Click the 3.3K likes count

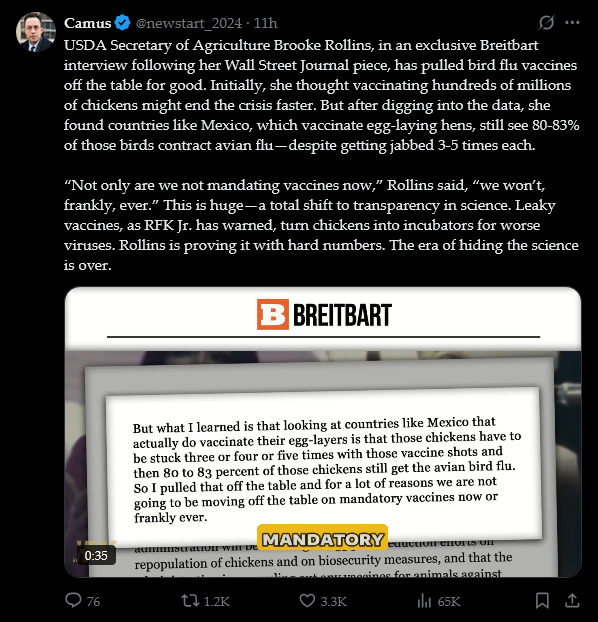tap(333, 601)
